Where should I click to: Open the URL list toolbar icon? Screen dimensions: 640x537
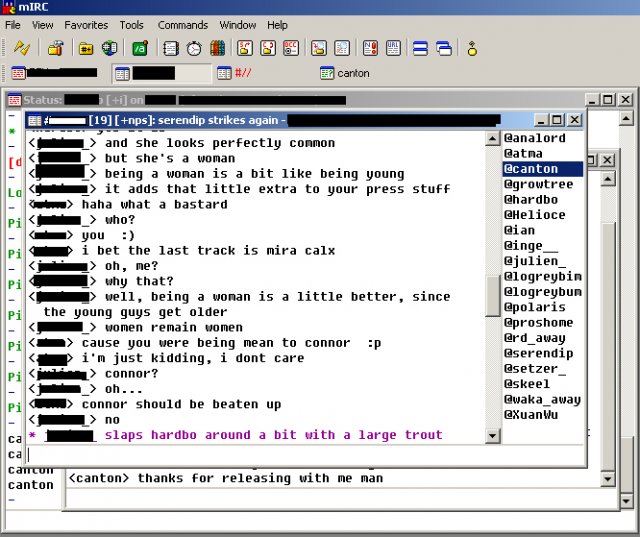(x=393, y=48)
